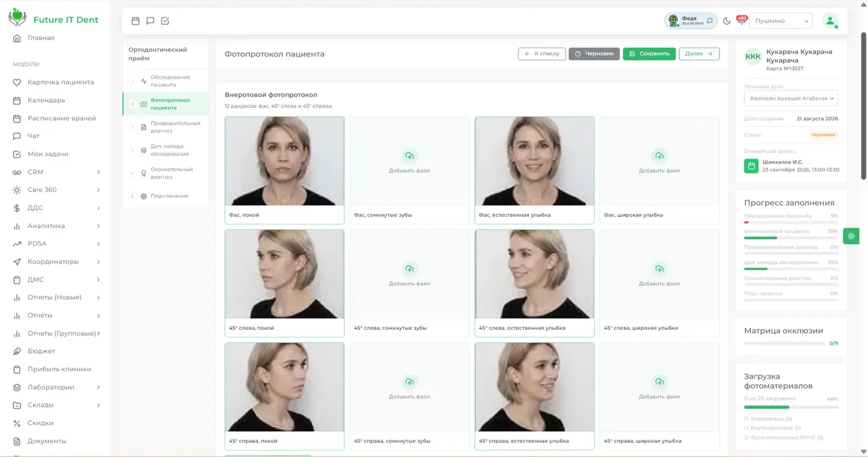This screenshot has height=457, width=868.
Task: Click the Фотопротокол пациента progress bar
Action: pyautogui.click(x=791, y=238)
